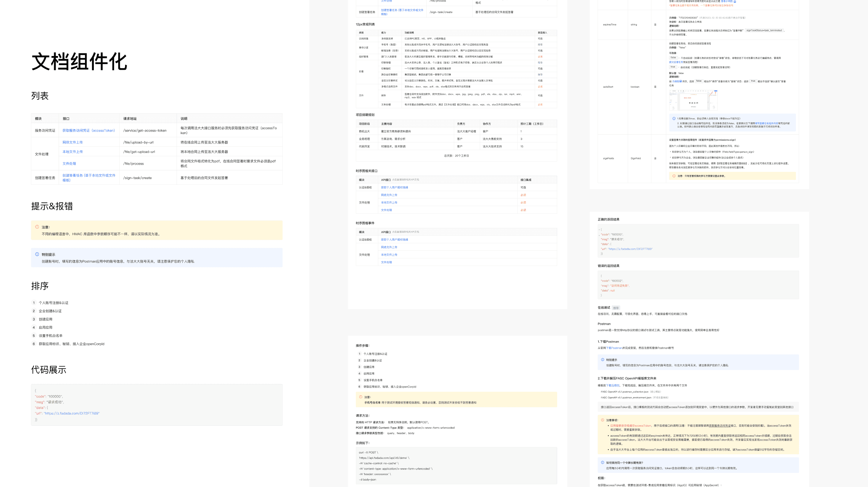Click warning icon in HMAC 注意 alert

[x=37, y=227]
